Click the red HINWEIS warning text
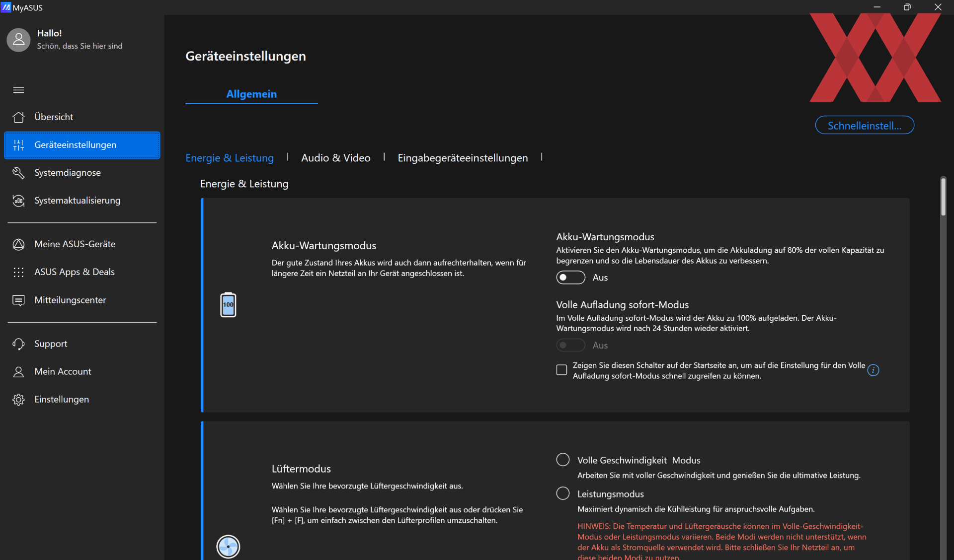 pos(722,541)
